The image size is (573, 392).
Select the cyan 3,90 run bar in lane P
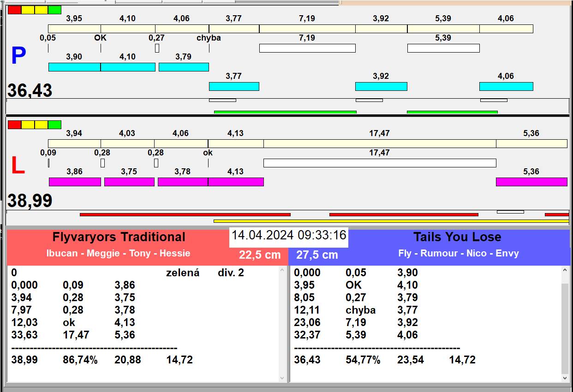(74, 67)
